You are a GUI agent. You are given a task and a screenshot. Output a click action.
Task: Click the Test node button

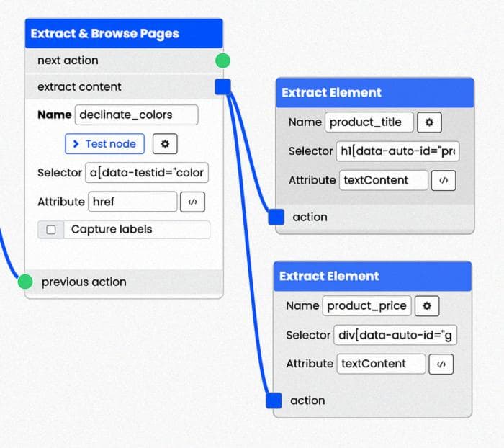pyautogui.click(x=104, y=144)
